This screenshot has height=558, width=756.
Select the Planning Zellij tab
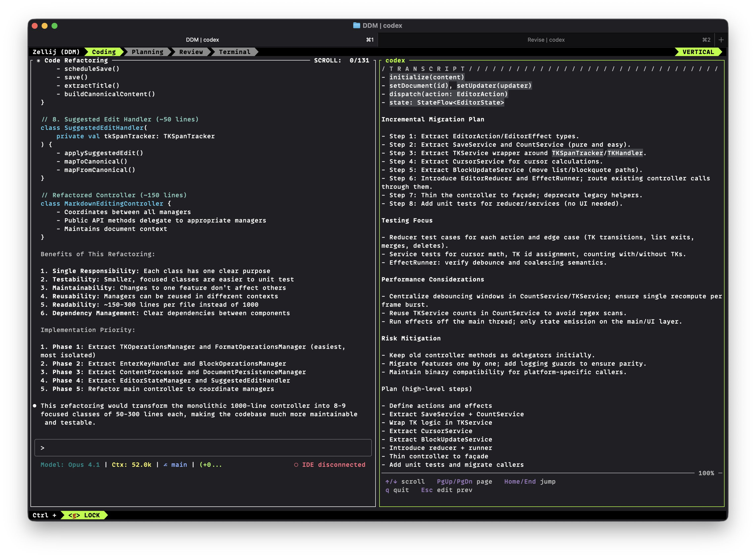click(x=147, y=52)
